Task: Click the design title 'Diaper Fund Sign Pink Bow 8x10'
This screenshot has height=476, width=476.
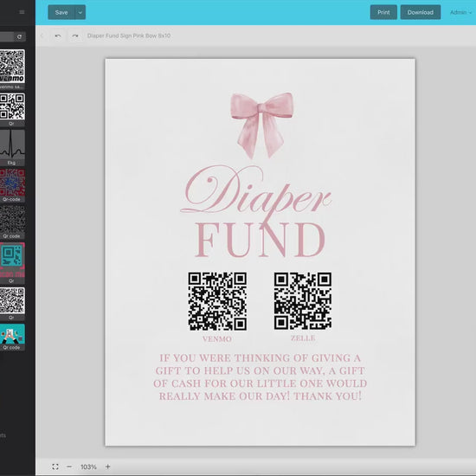Action: [129, 35]
